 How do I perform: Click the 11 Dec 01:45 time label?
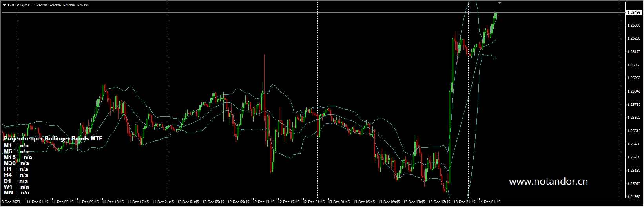(38, 202)
